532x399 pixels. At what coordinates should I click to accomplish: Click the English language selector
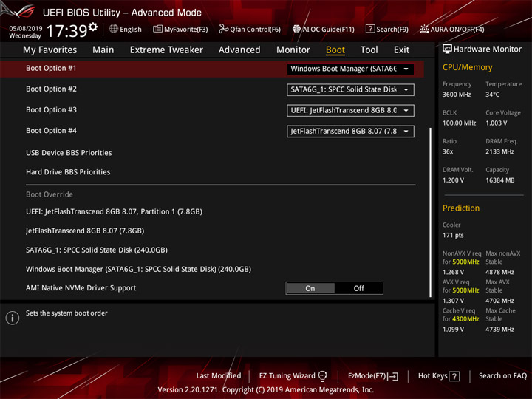(x=131, y=29)
